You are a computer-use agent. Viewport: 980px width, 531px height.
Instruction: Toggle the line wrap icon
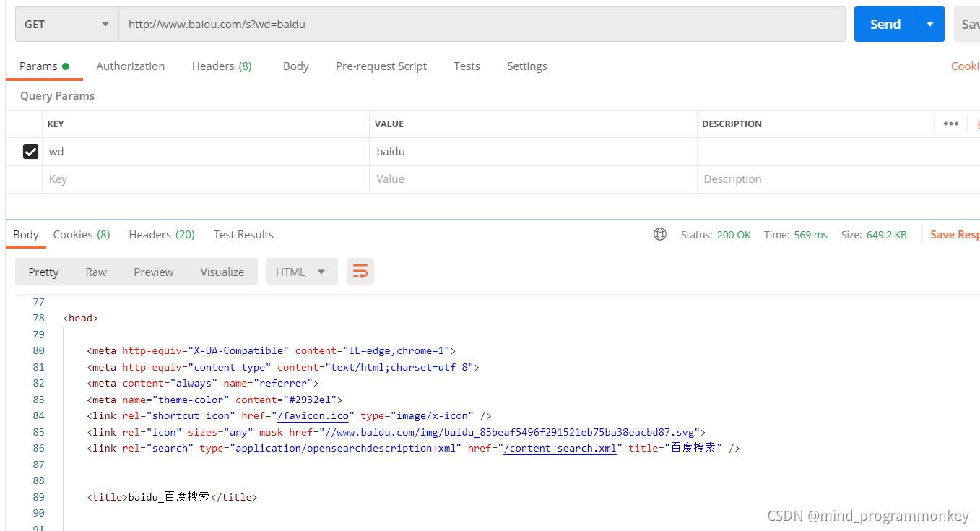point(360,272)
